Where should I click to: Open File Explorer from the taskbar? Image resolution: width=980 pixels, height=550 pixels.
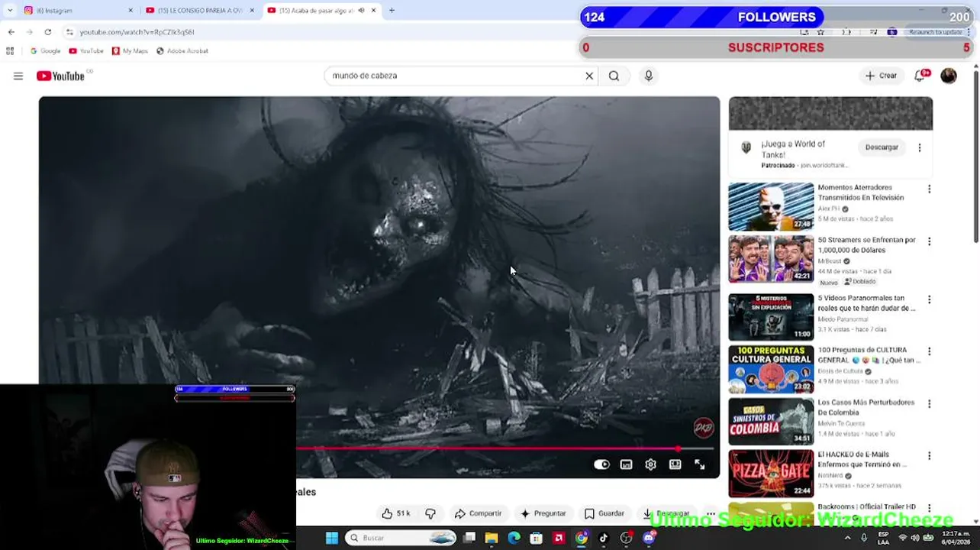click(492, 538)
